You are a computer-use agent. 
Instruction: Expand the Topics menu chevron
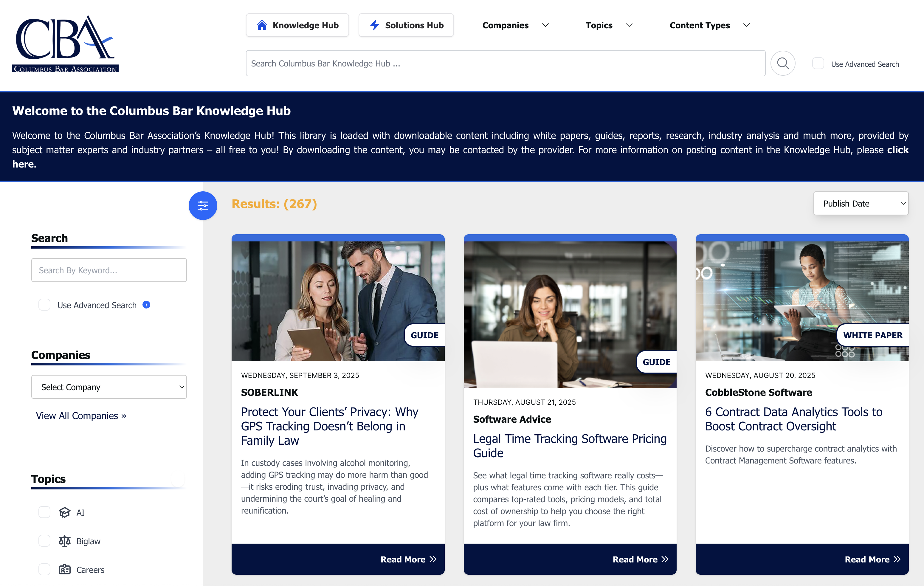[x=629, y=25]
